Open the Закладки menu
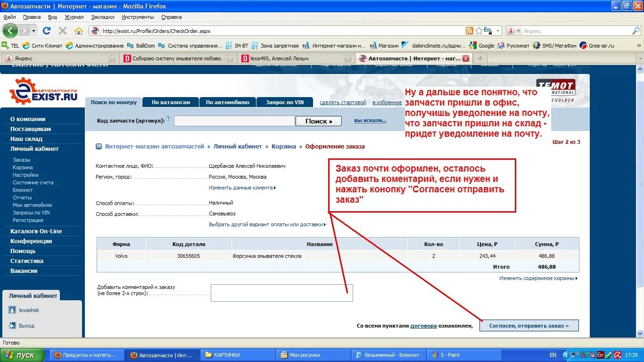This screenshot has height=362, width=644. pos(102,17)
